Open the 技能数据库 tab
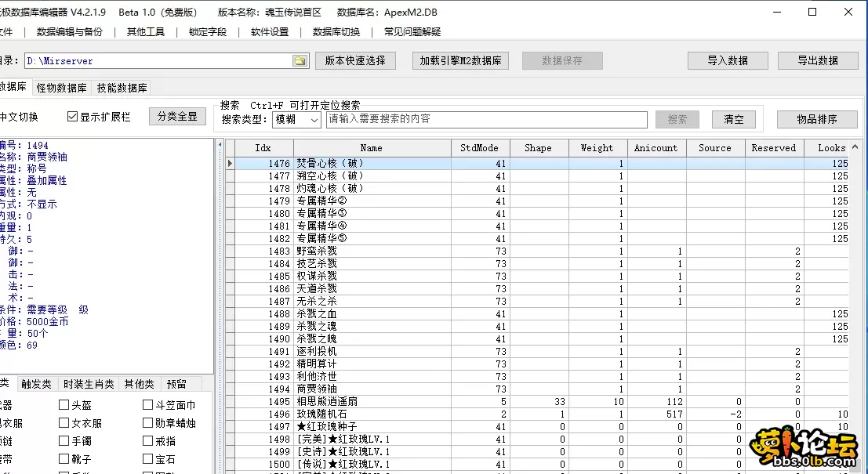This screenshot has height=474, width=868. tap(122, 87)
